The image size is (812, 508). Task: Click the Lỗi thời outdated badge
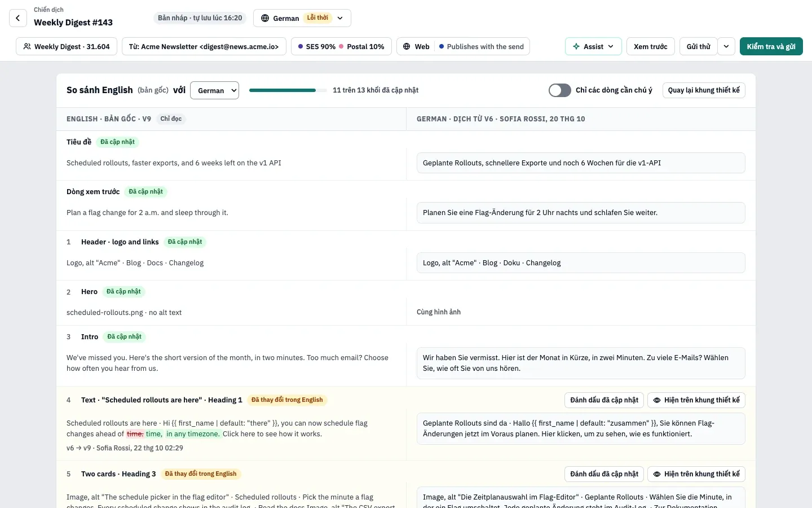[317, 18]
